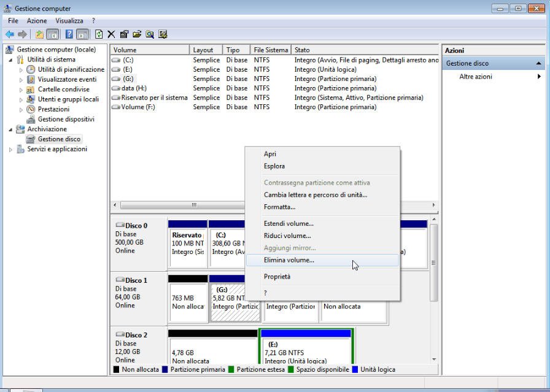Click the delete X toolbar icon
The width and height of the screenshot is (550, 392).
point(111,34)
